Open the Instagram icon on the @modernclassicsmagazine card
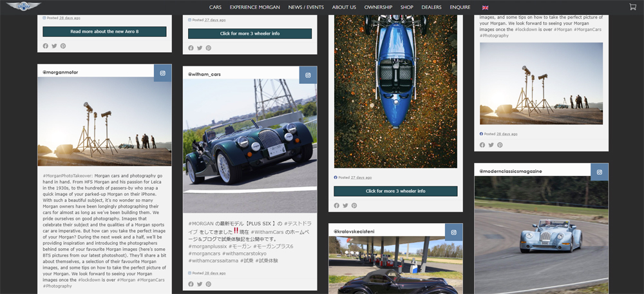Screen dimensions: 644x294 (x=599, y=172)
